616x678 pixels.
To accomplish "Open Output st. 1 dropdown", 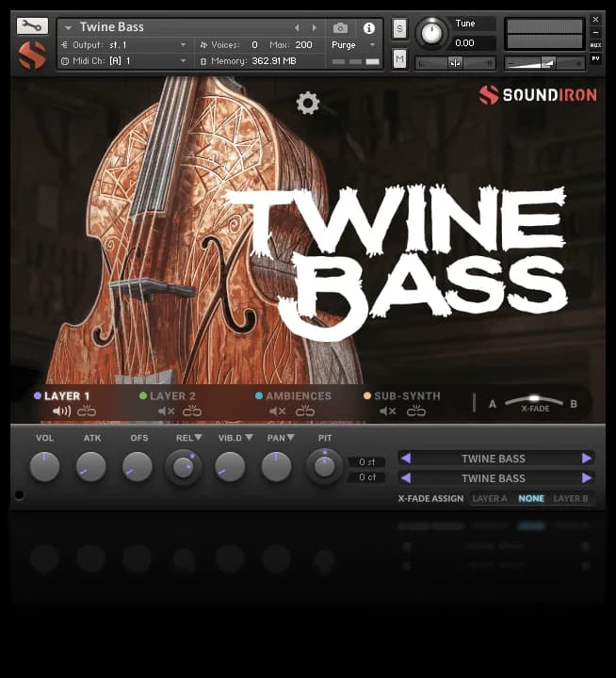I will click(124, 45).
